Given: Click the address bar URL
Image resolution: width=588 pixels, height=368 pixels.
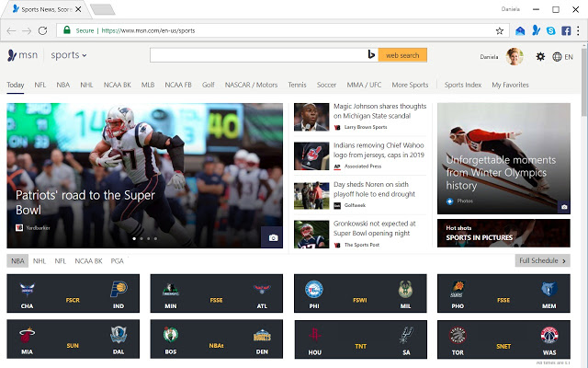Looking at the screenshot, I should click(x=148, y=30).
